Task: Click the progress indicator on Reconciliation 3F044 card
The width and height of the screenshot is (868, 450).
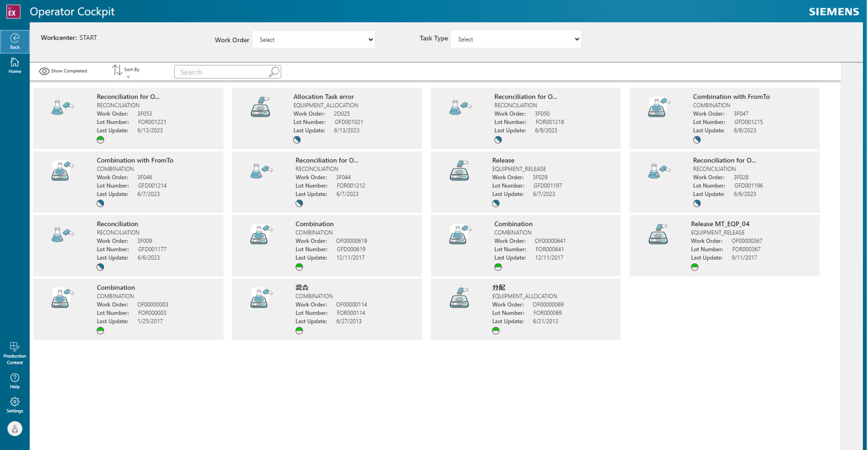Action: tap(299, 203)
